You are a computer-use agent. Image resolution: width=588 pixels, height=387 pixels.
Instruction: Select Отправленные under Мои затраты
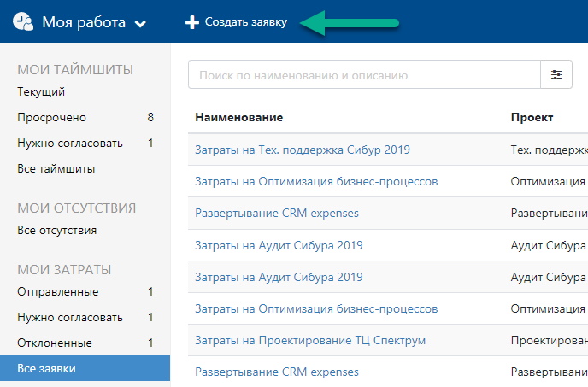(x=85, y=292)
